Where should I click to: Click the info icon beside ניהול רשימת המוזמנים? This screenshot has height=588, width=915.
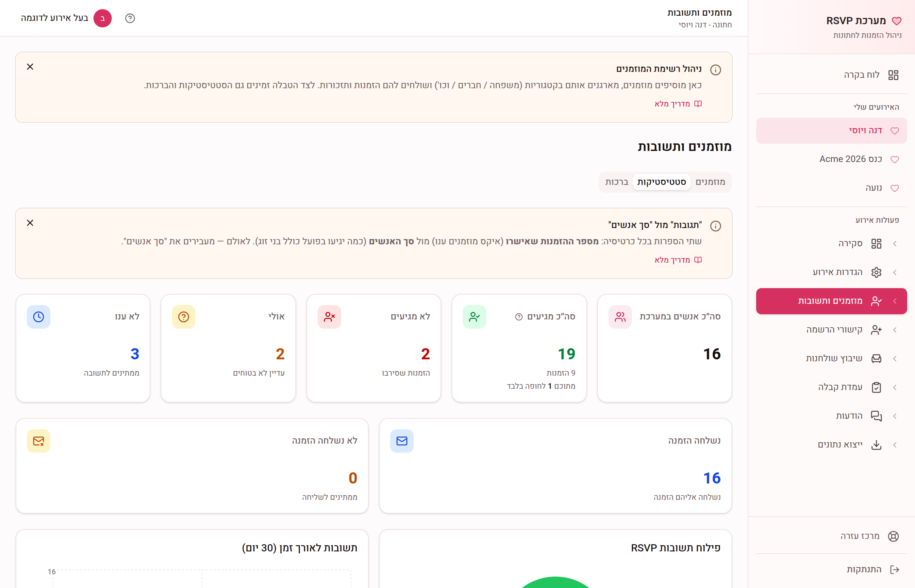coord(715,70)
